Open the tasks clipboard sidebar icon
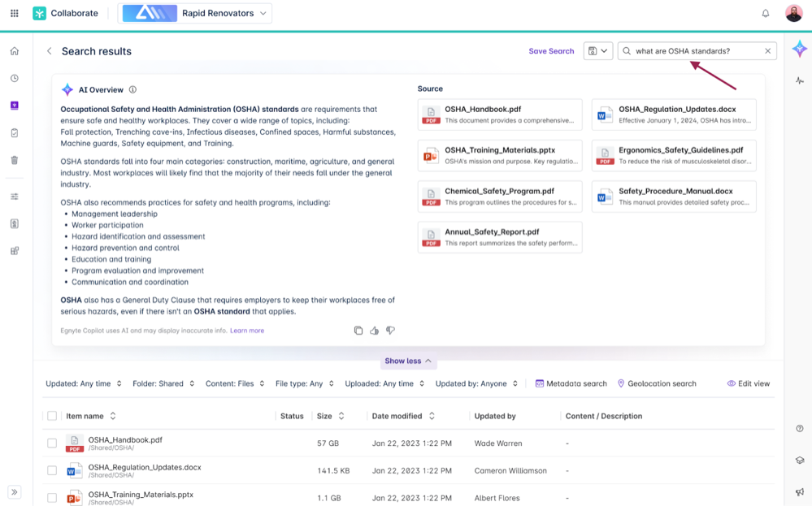The width and height of the screenshot is (812, 506). [x=15, y=133]
